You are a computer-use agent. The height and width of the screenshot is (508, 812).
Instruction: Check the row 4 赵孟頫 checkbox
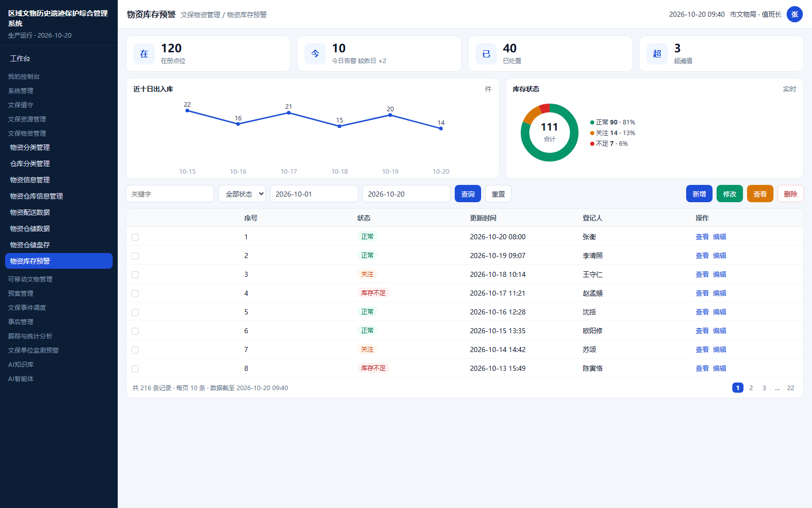tap(135, 294)
